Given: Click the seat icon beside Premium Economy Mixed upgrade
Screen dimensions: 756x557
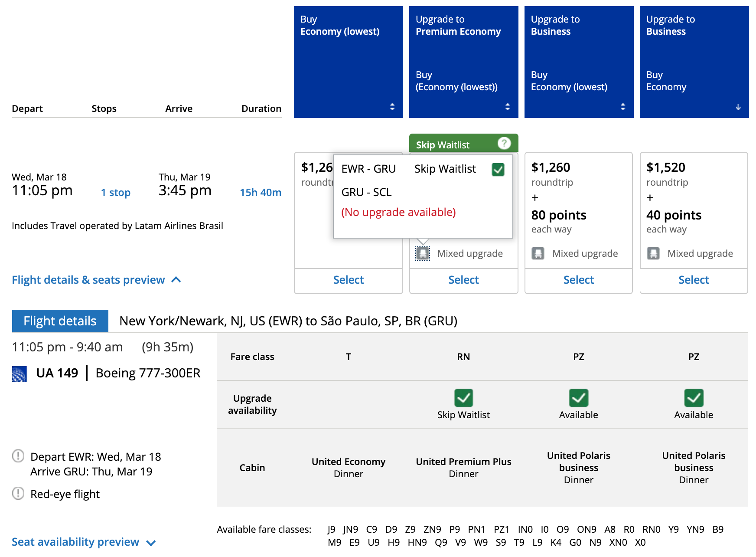Looking at the screenshot, I should [423, 253].
